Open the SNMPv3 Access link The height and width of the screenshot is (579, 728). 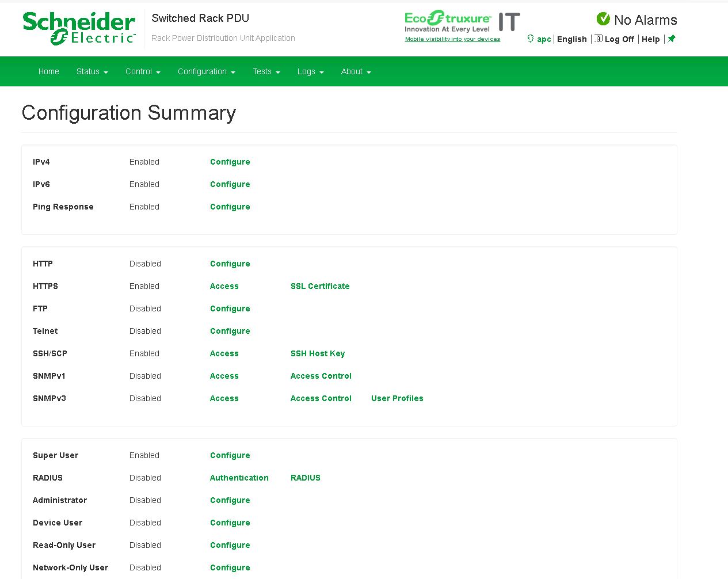point(224,398)
